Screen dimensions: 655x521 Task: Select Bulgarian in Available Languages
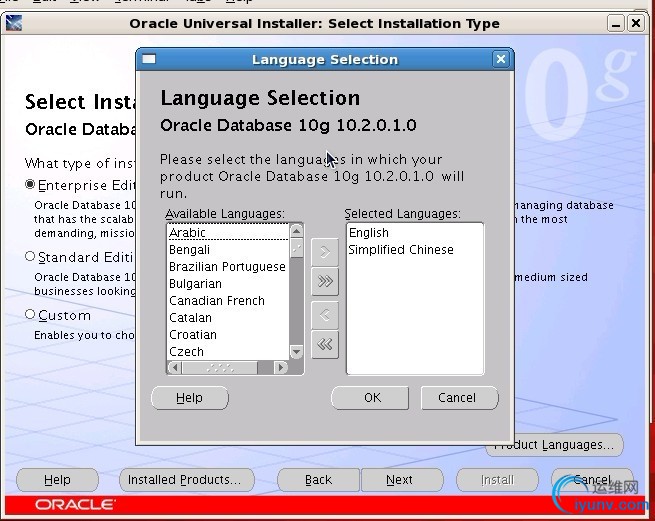click(228, 284)
